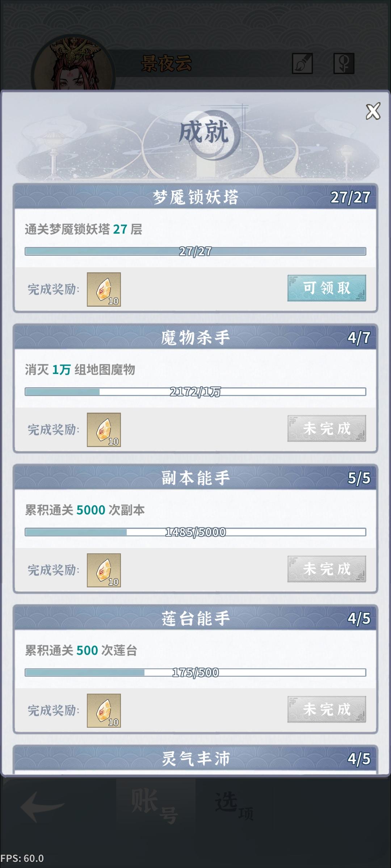391x868 pixels.
Task: Switch to the 账号 tab
Action: (156, 806)
